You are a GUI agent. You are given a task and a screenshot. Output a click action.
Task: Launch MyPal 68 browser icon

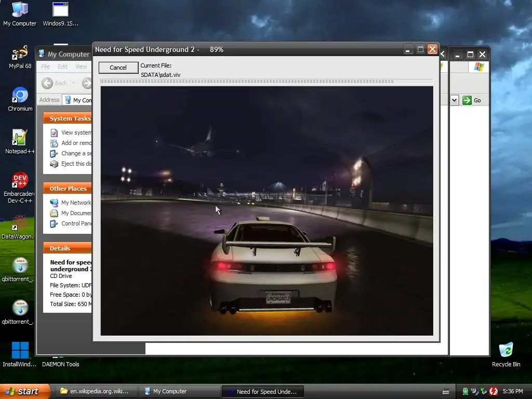20,57
